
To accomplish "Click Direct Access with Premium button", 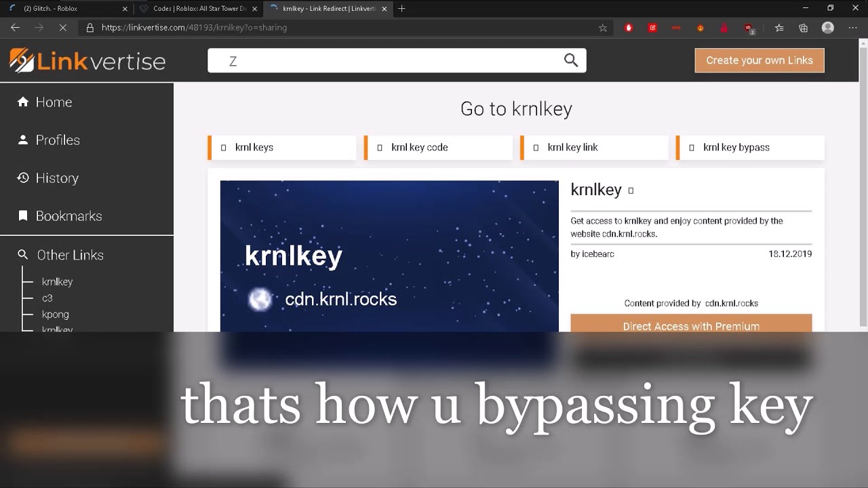I will pyautogui.click(x=691, y=323).
